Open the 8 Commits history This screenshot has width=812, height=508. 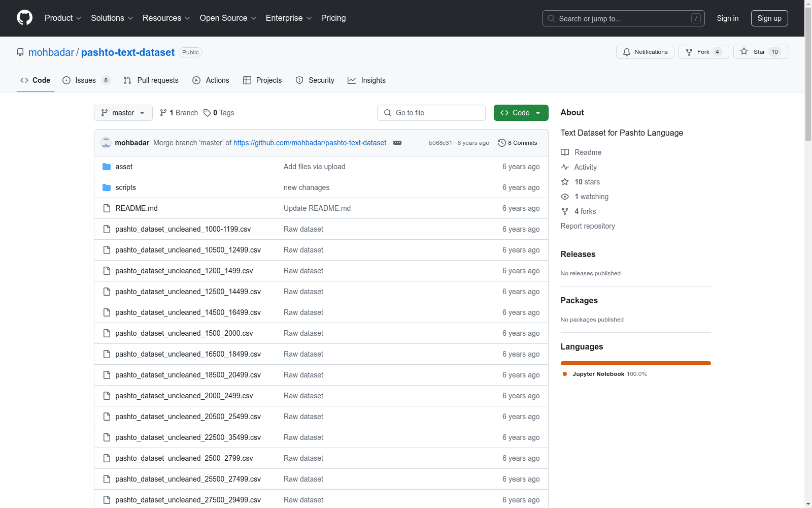517,143
